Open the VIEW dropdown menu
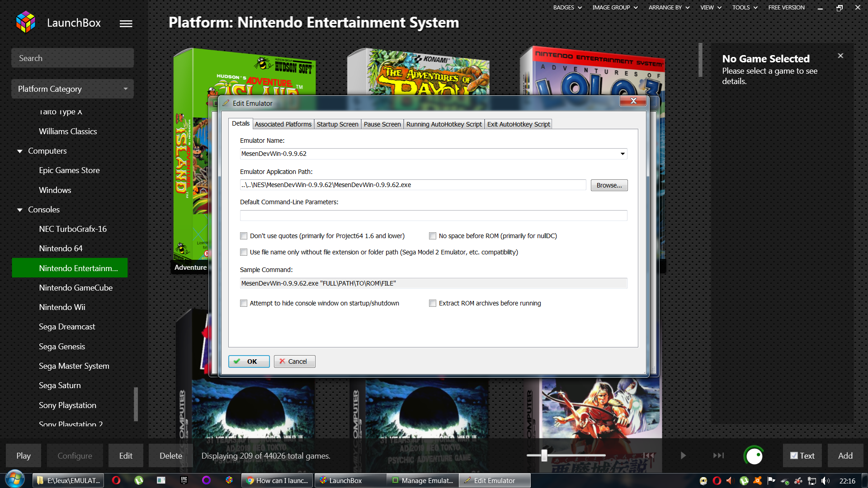Viewport: 868px width, 488px height. tap(711, 7)
